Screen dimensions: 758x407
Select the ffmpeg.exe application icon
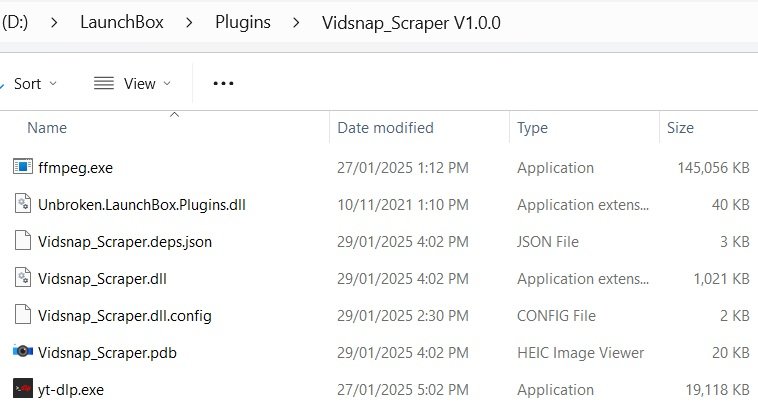point(23,167)
